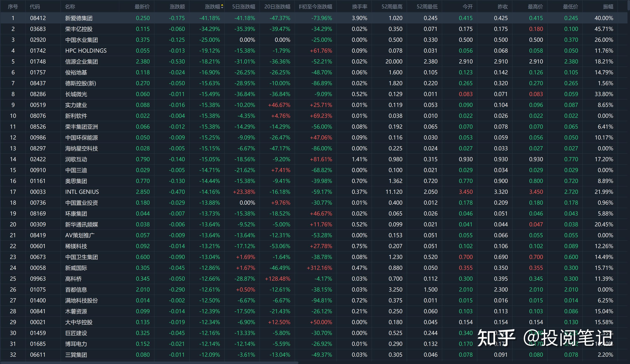Sort the table by 最新价 column
This screenshot has width=630, height=364.
point(142,7)
